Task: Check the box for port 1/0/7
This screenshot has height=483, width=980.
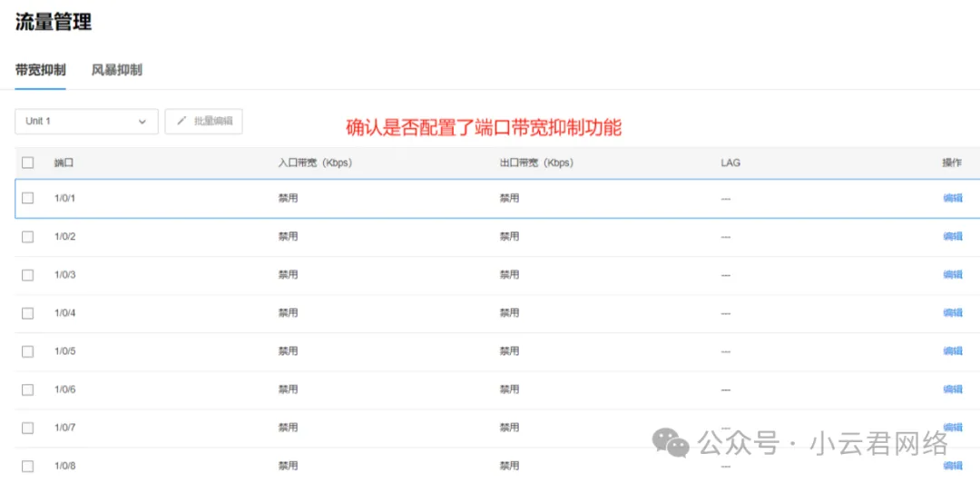Action: (27, 427)
